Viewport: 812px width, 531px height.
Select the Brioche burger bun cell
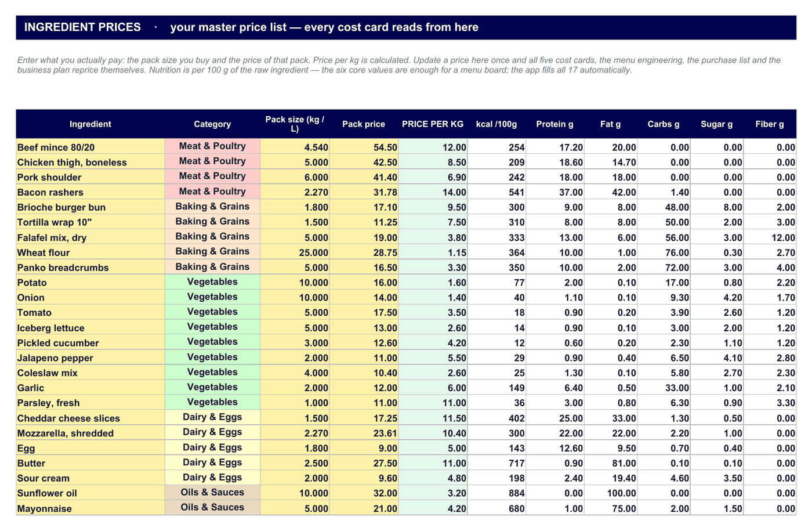pyautogui.click(x=90, y=208)
